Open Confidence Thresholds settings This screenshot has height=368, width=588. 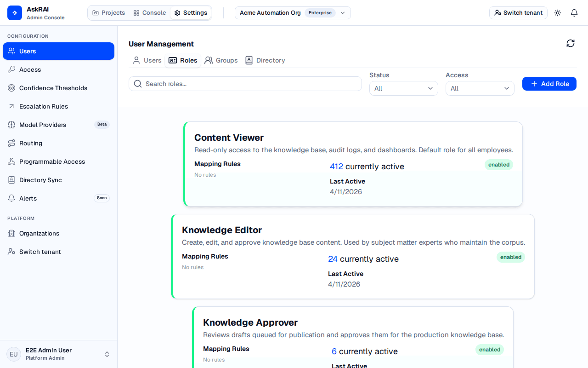(59, 88)
